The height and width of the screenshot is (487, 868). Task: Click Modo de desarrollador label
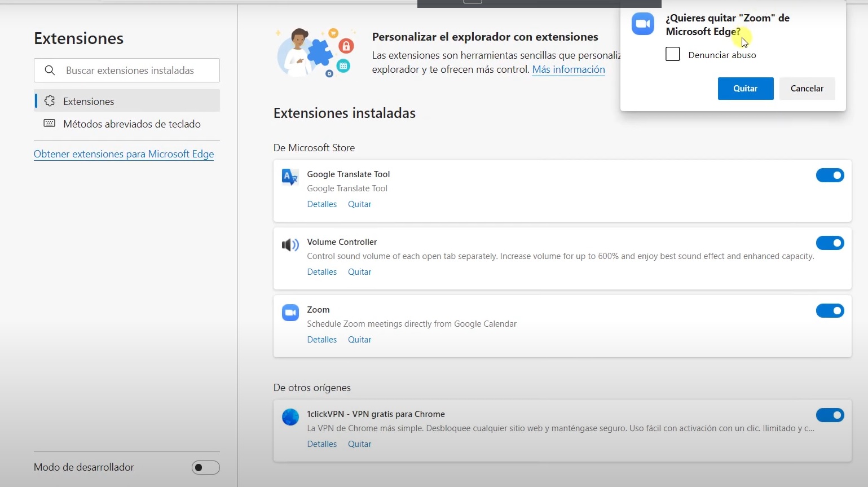coord(83,467)
